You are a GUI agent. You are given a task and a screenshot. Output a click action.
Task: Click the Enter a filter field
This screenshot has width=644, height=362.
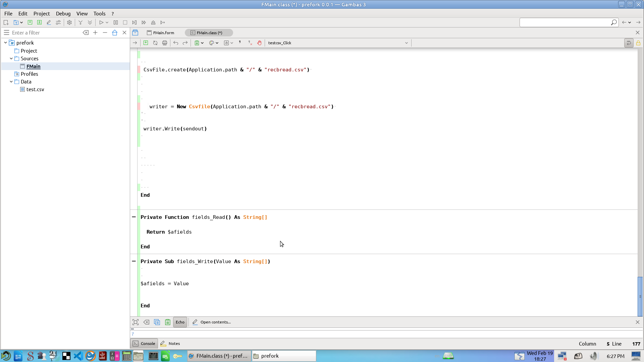[x=45, y=33]
